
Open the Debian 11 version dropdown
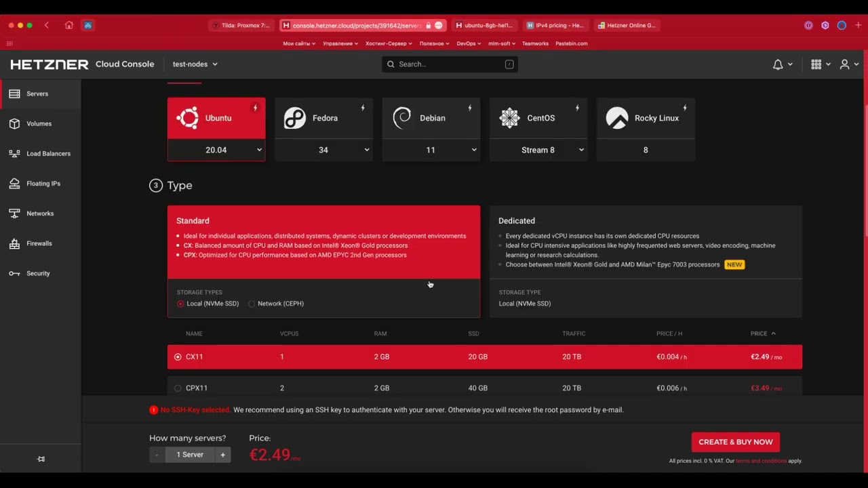[431, 150]
